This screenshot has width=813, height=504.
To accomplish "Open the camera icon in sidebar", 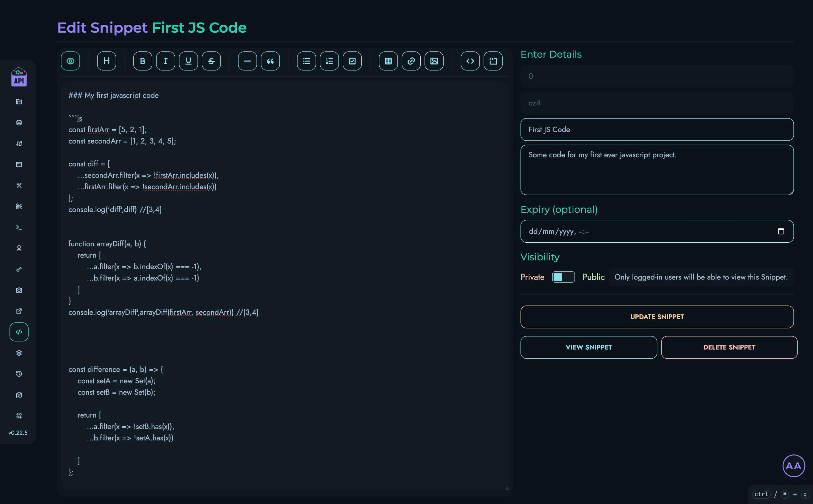I will (19, 290).
